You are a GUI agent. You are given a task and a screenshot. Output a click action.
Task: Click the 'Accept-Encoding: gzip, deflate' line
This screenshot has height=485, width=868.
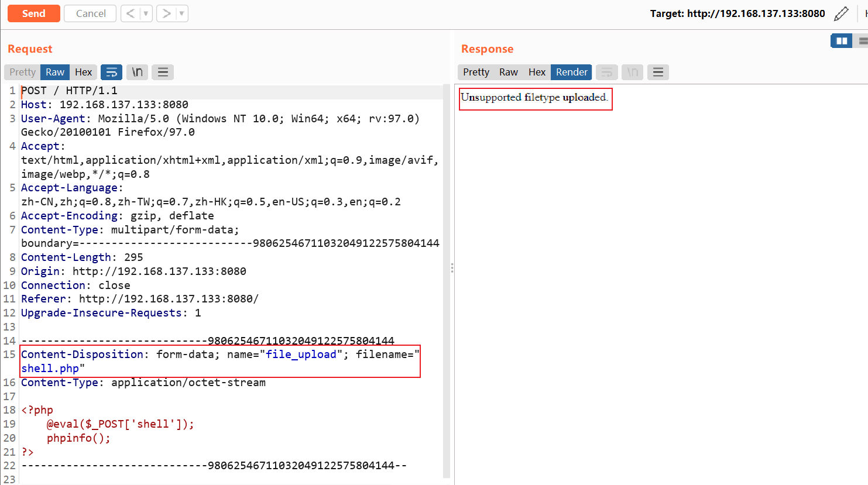click(x=118, y=216)
